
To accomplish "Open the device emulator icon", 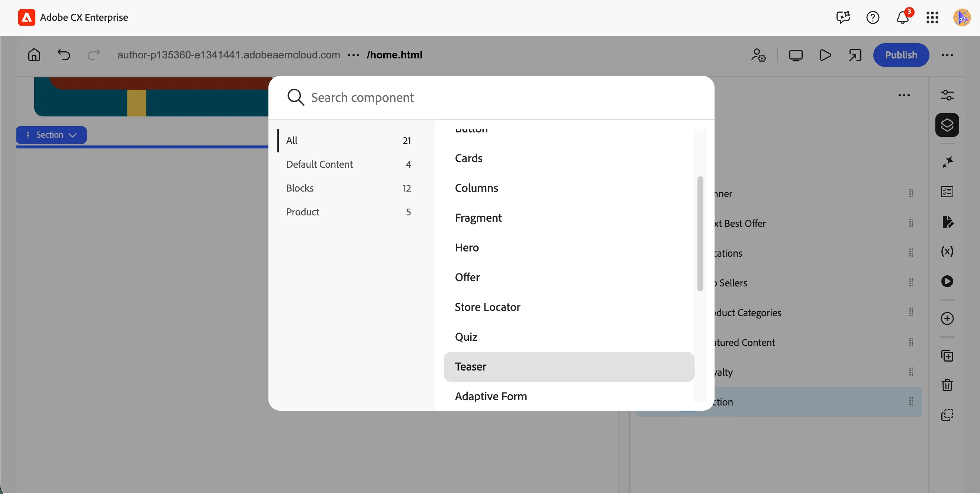I will coord(796,55).
